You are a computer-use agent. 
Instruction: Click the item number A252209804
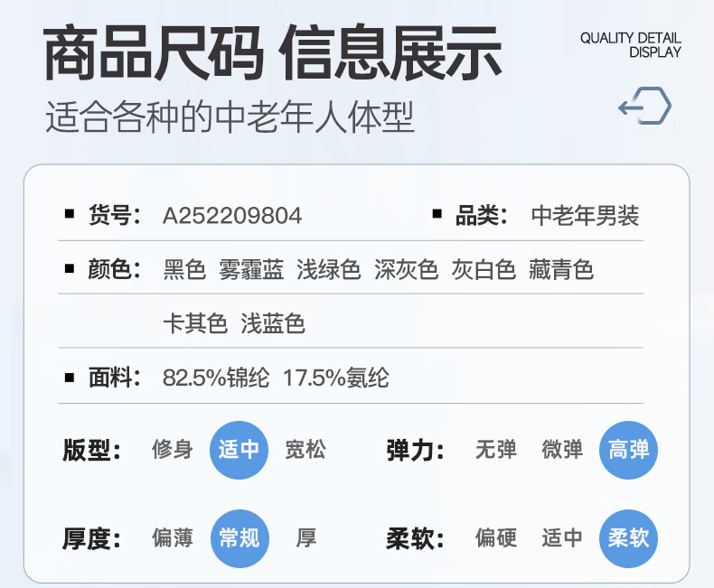click(232, 216)
